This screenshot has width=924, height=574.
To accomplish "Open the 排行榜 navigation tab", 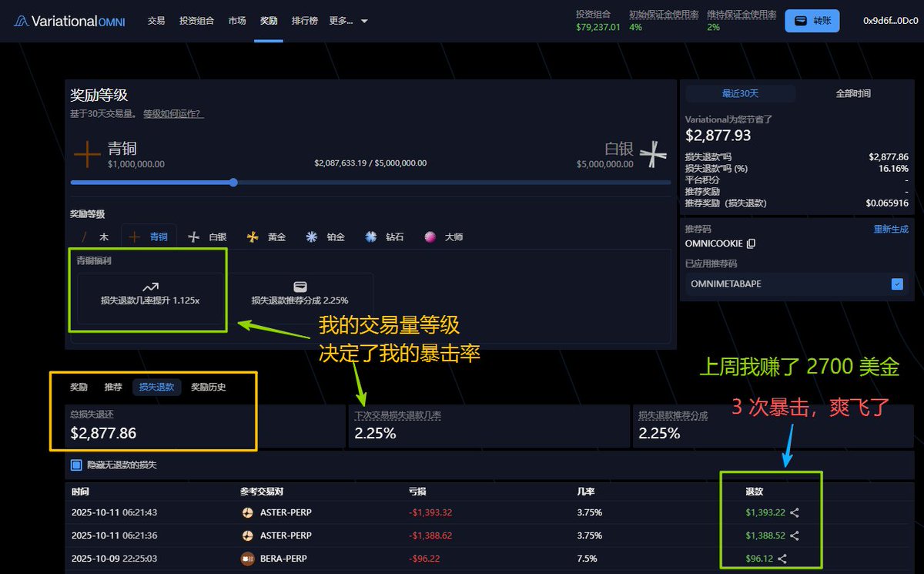I will (305, 21).
